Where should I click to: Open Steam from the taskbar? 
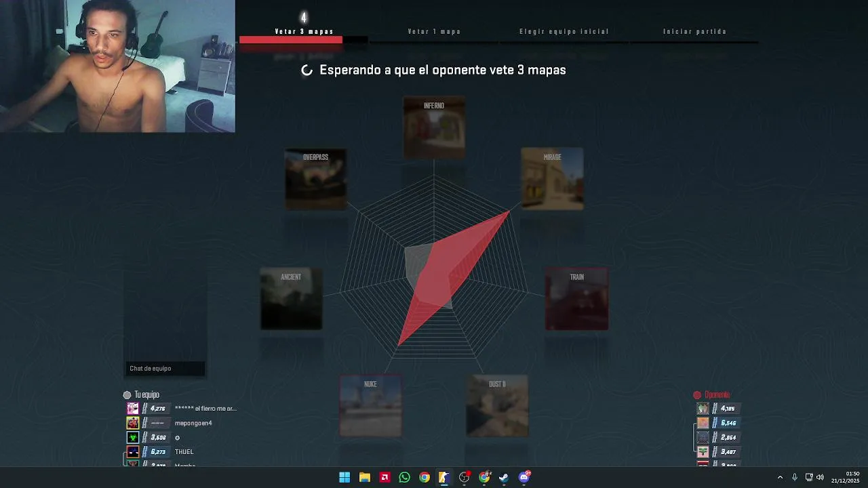(x=504, y=477)
